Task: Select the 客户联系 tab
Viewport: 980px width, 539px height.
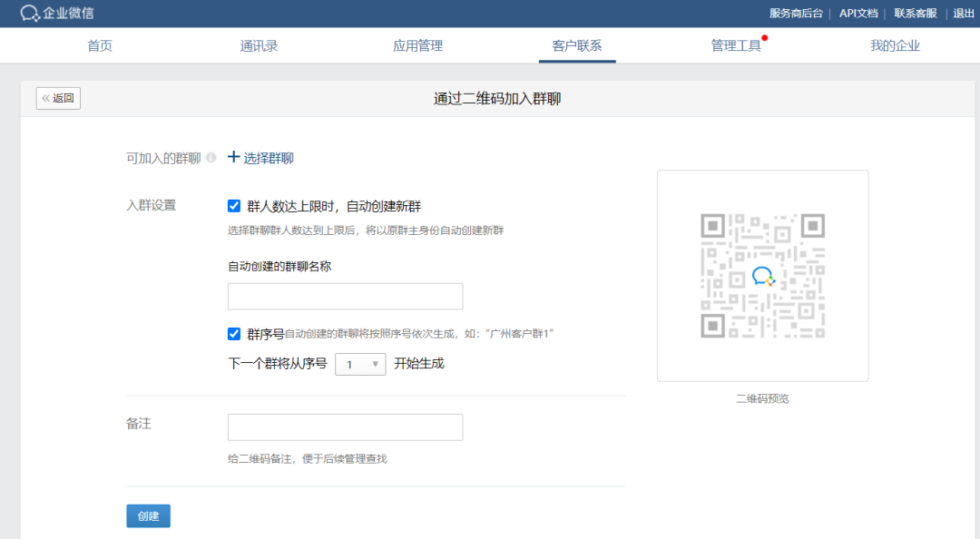Action: [577, 46]
